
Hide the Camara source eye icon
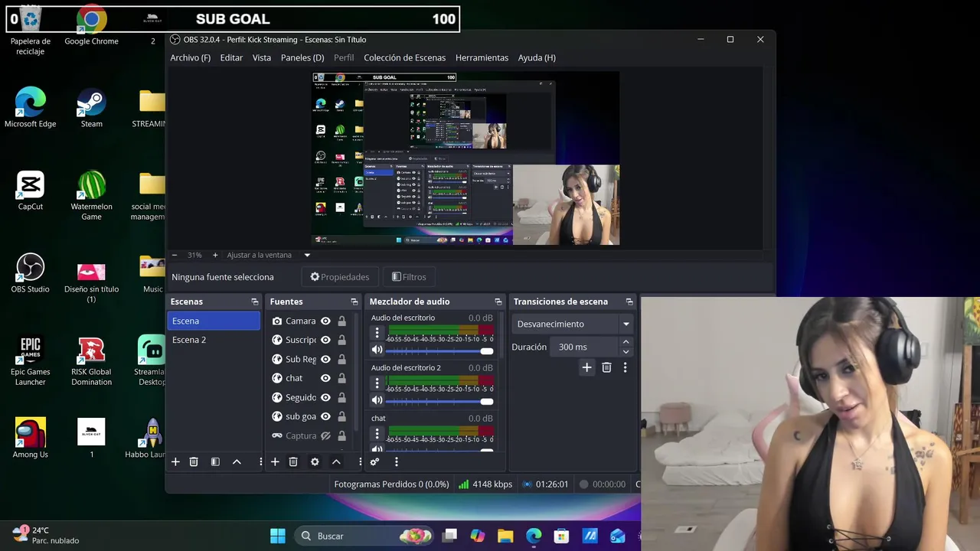[x=325, y=321]
